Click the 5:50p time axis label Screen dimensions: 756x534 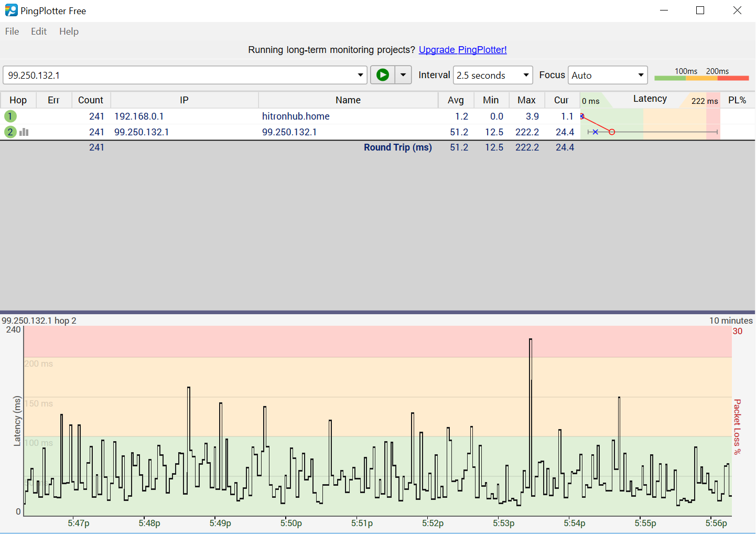pos(291,523)
